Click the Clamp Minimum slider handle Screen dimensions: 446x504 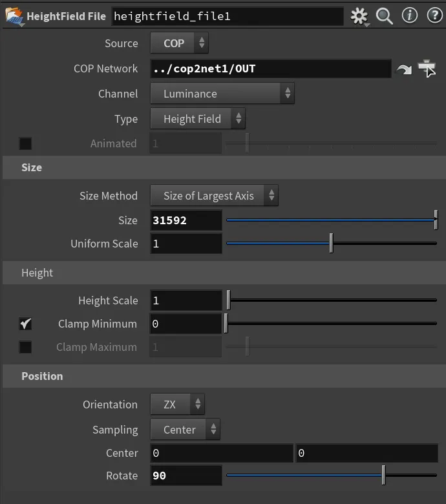click(x=226, y=323)
